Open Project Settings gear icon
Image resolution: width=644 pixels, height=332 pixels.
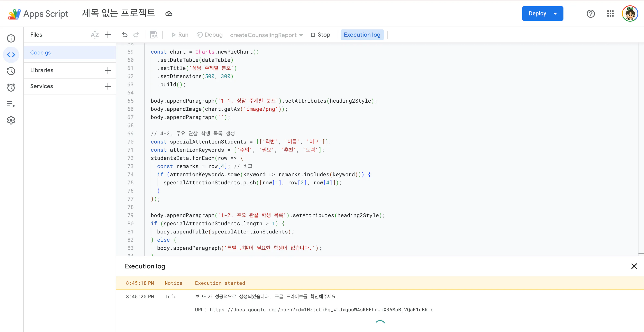coord(11,120)
